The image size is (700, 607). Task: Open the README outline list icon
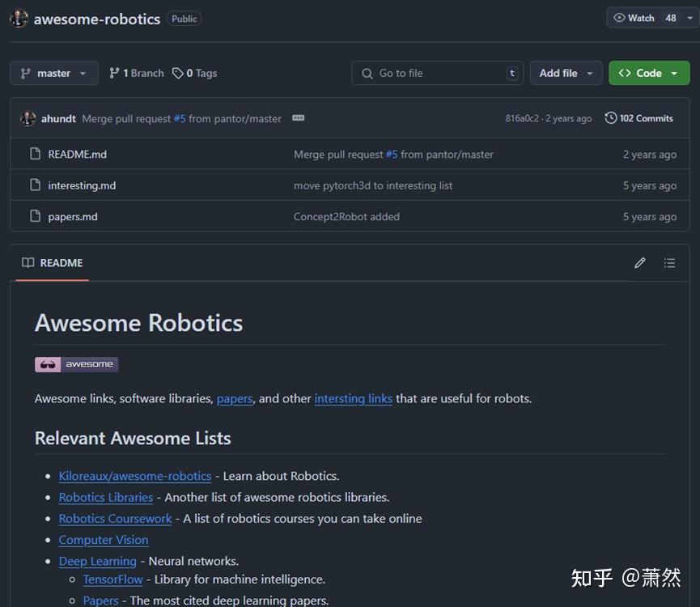coord(669,262)
